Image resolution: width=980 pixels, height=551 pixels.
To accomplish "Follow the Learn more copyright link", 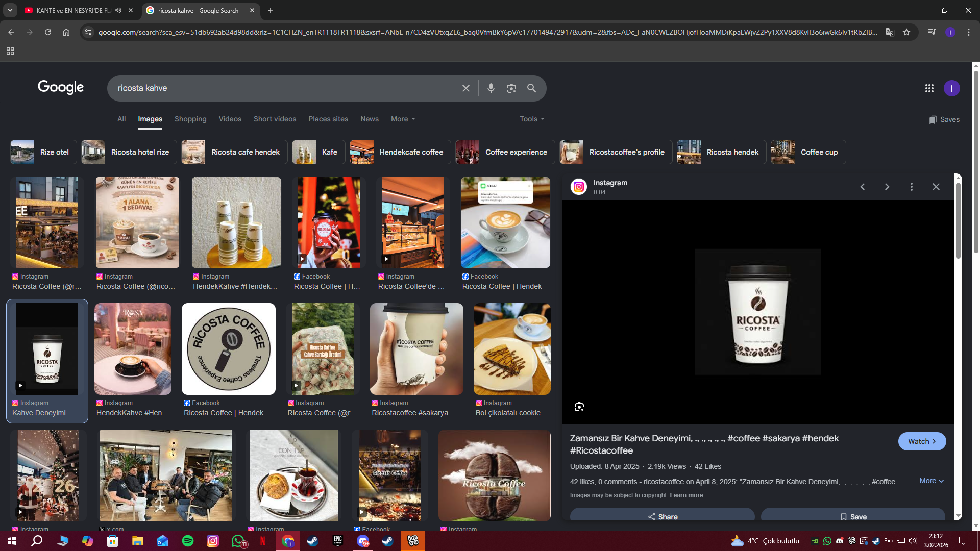I will (x=686, y=495).
